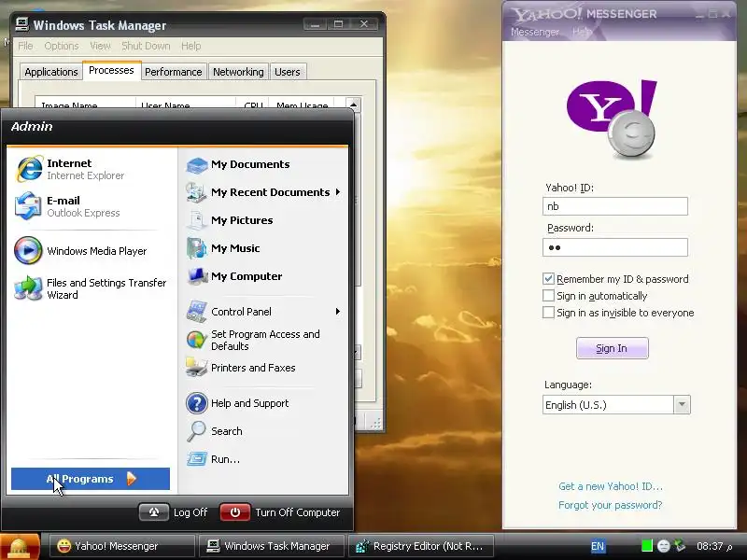Open Windows Media Player icon
The height and width of the screenshot is (560, 747).
pos(28,250)
